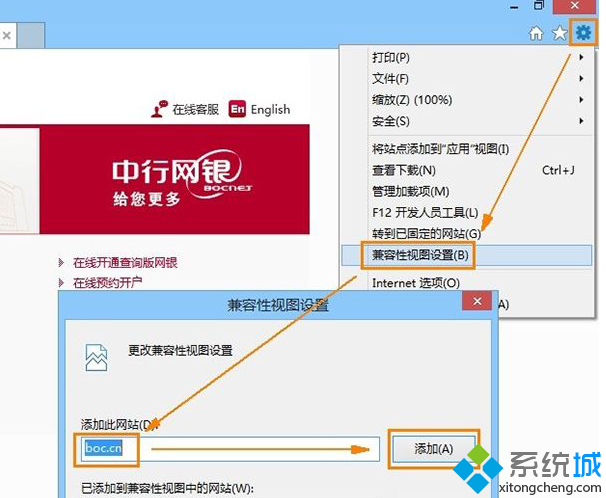Viewport: 606px width, 498px height.
Task: Click the 中行网银 red banner
Action: pyautogui.click(x=174, y=179)
